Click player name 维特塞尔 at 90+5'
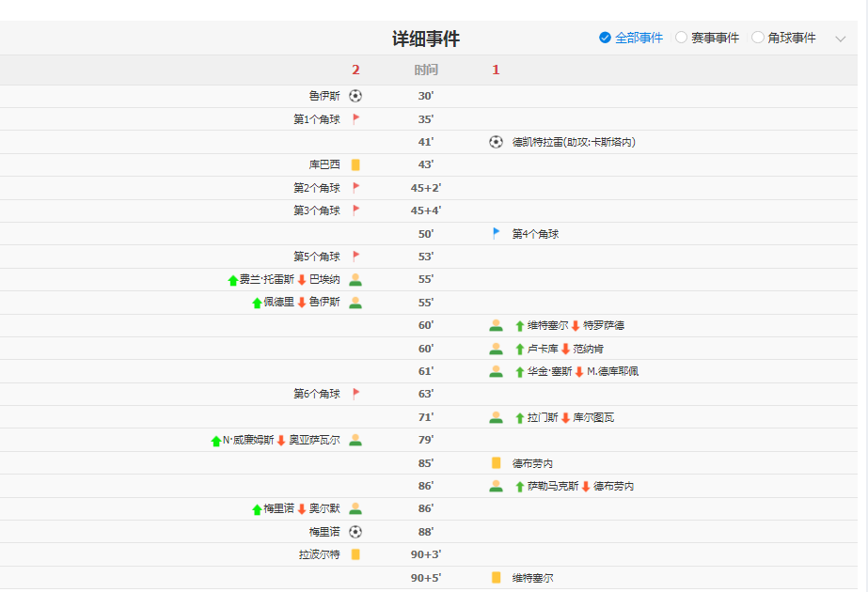The height and width of the screenshot is (592, 868). 532,578
